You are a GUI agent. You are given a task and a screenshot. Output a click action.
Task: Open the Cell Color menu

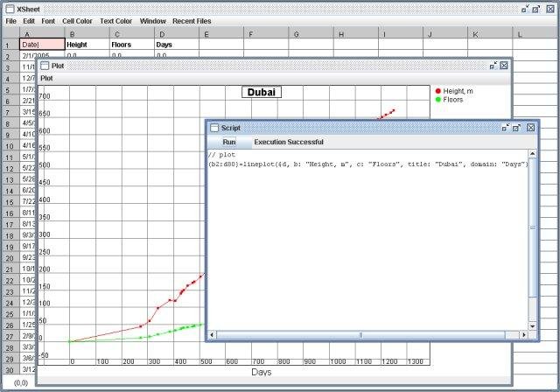(x=77, y=21)
